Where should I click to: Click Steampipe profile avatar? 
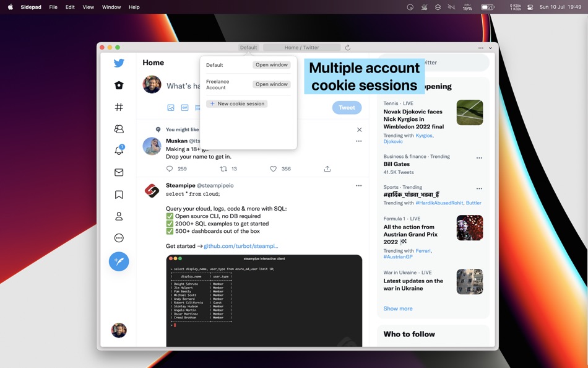pyautogui.click(x=152, y=191)
